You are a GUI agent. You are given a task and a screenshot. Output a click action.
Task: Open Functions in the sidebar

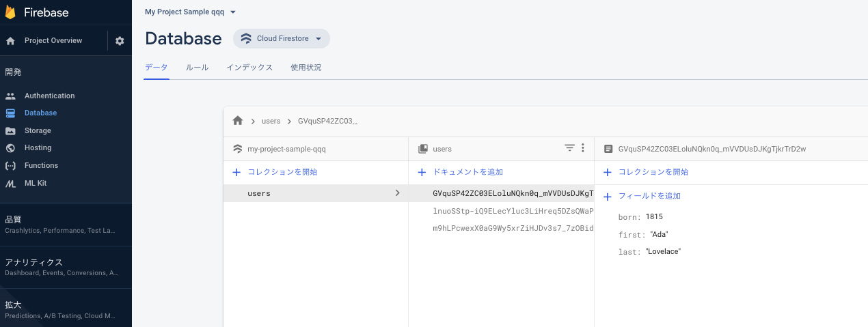pyautogui.click(x=42, y=166)
